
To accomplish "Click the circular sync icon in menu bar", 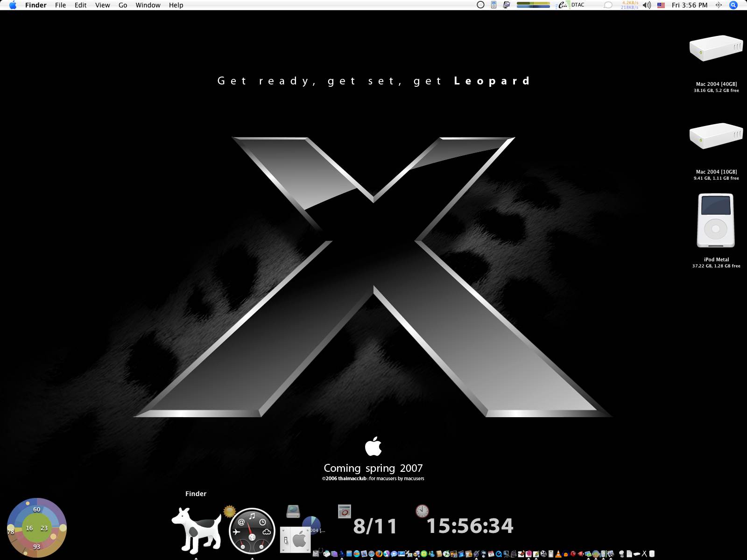I will pos(480,5).
